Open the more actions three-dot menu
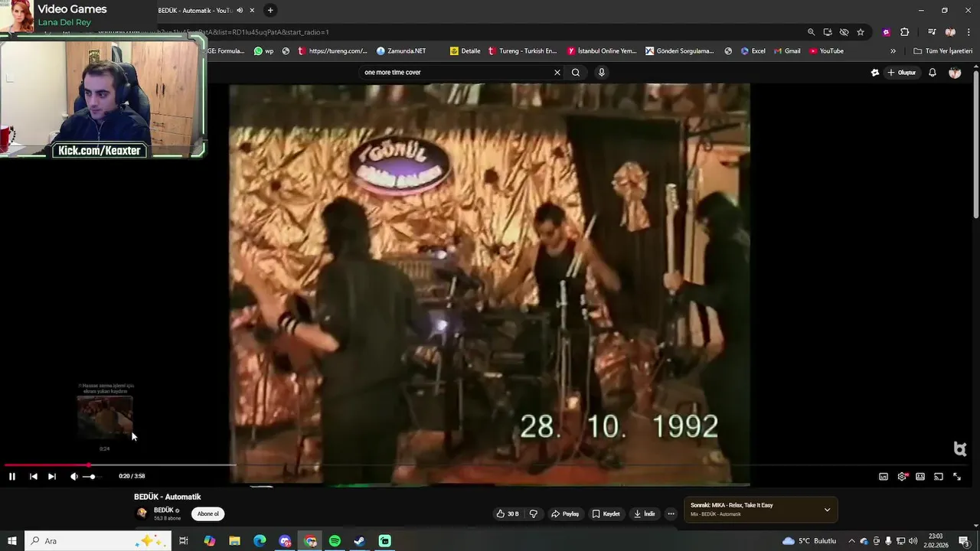This screenshot has width=980, height=551. (x=671, y=514)
